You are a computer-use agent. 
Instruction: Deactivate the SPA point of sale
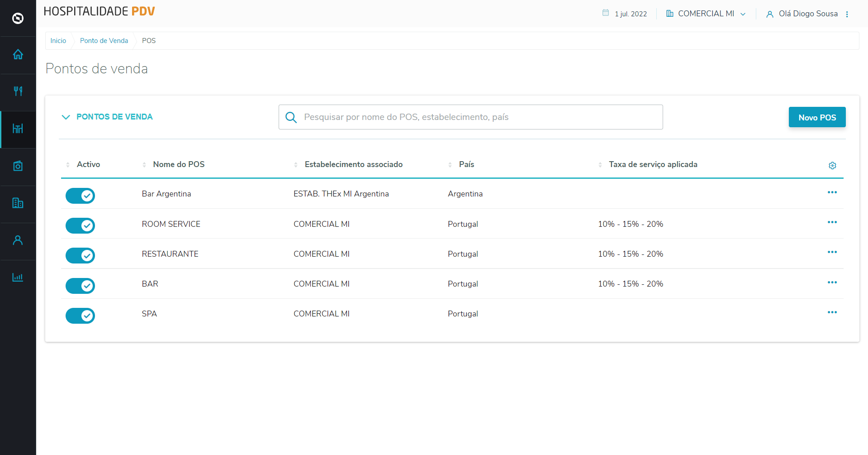[81, 316]
